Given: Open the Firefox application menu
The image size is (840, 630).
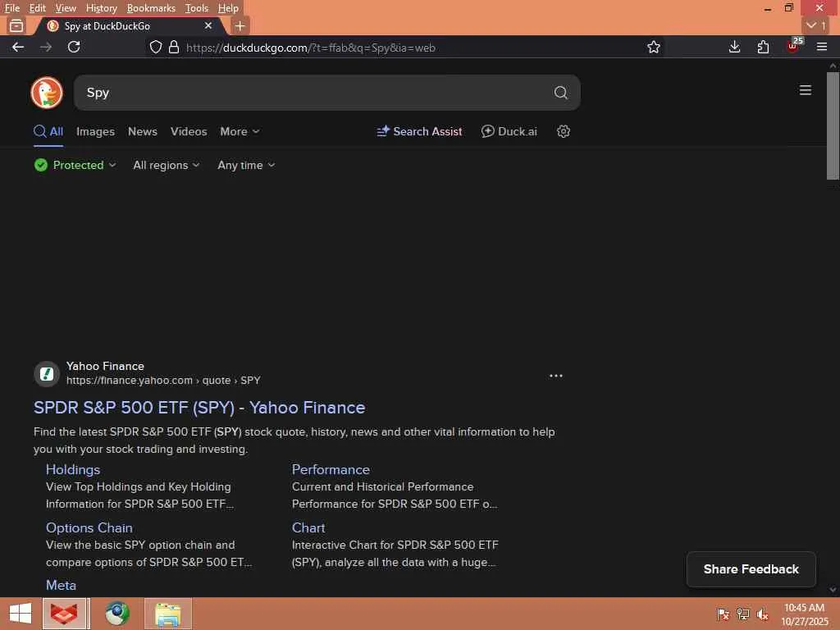Looking at the screenshot, I should coord(822,47).
